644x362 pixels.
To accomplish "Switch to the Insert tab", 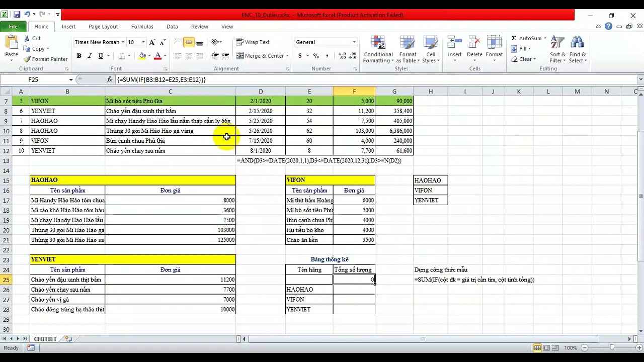I will click(x=68, y=27).
